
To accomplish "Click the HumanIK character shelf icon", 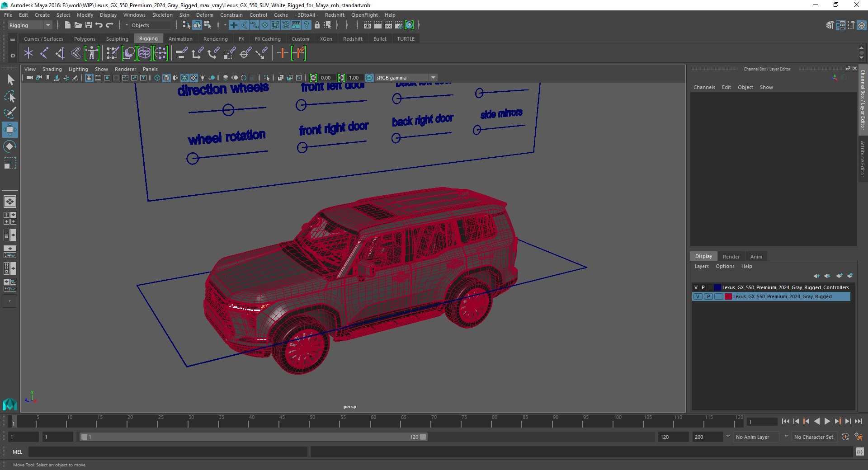I will point(92,53).
